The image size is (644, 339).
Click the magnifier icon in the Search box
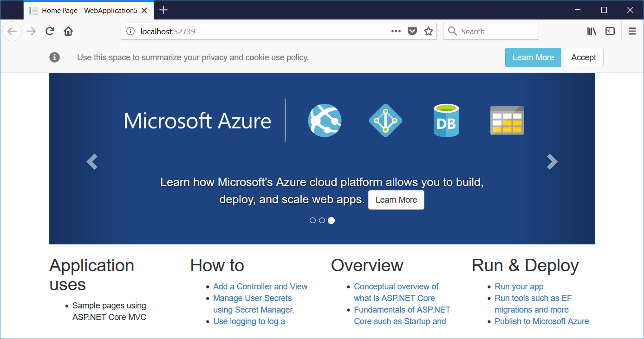pyautogui.click(x=453, y=32)
